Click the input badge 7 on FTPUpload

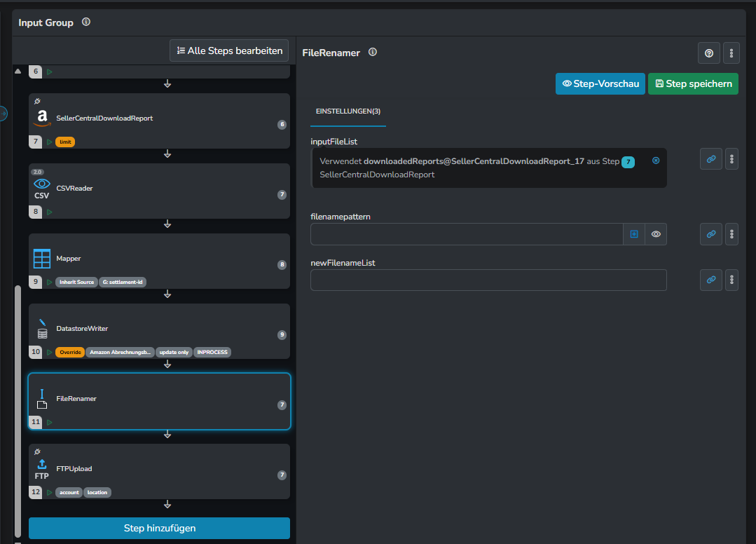282,475
